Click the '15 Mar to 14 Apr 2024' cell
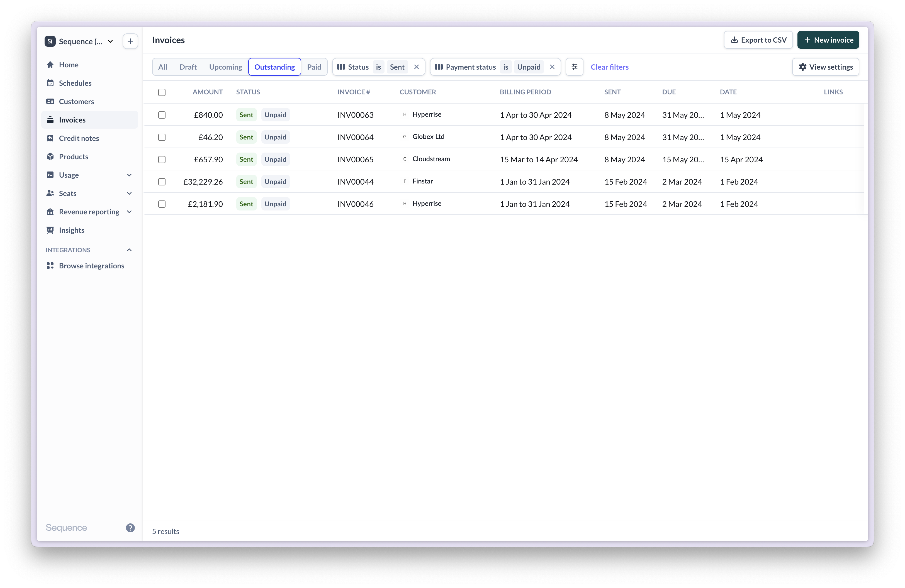 538,160
